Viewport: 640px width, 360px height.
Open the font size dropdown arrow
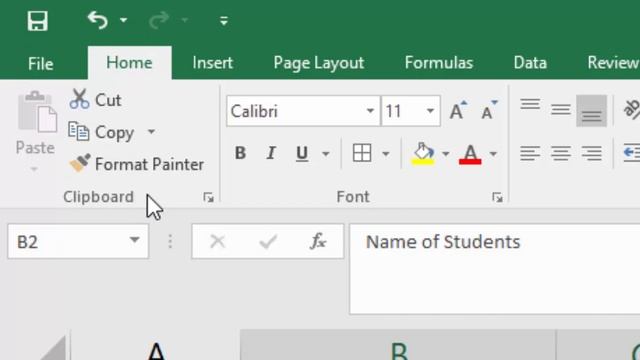[430, 111]
